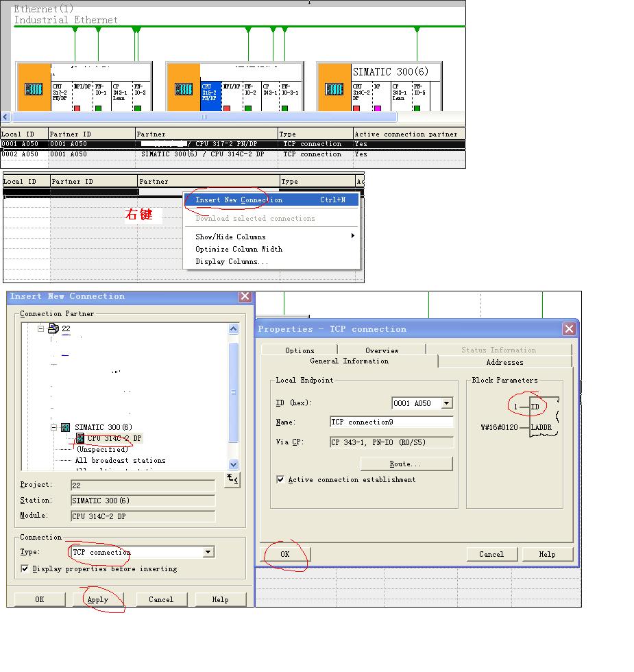This screenshot has height=672, width=634.
Task: Select the DP interface of the SIMATIC 300(6) station
Action: click(x=381, y=96)
